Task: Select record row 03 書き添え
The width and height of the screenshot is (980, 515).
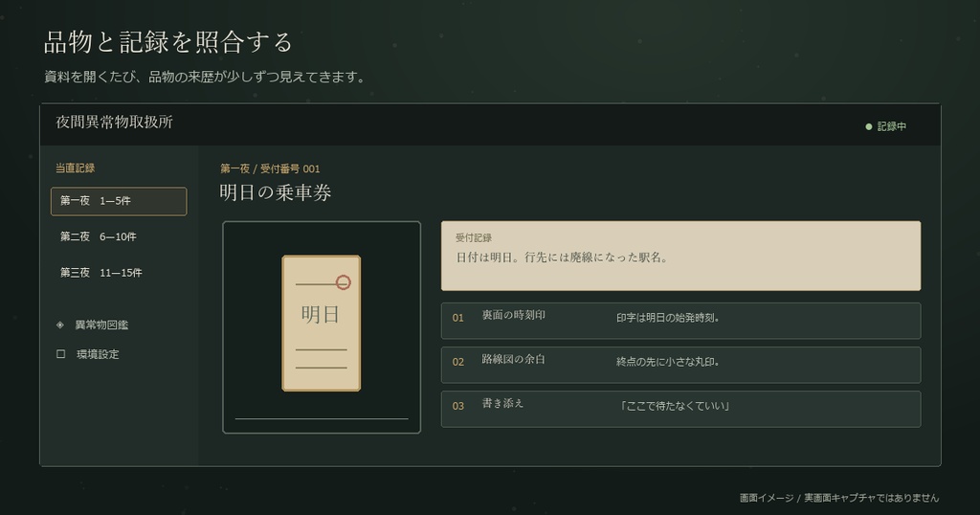Action: (x=680, y=409)
